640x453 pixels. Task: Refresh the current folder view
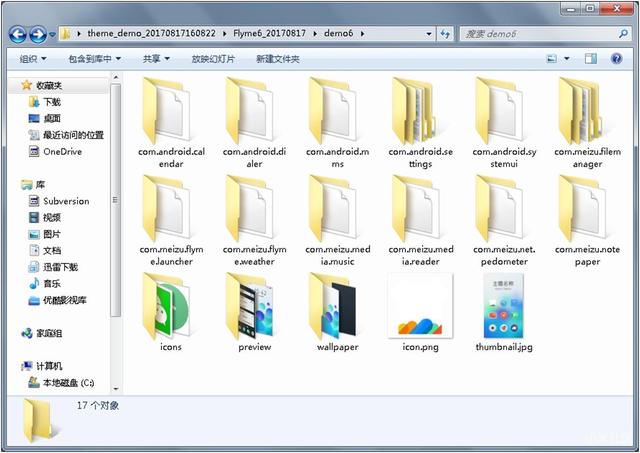pos(445,34)
